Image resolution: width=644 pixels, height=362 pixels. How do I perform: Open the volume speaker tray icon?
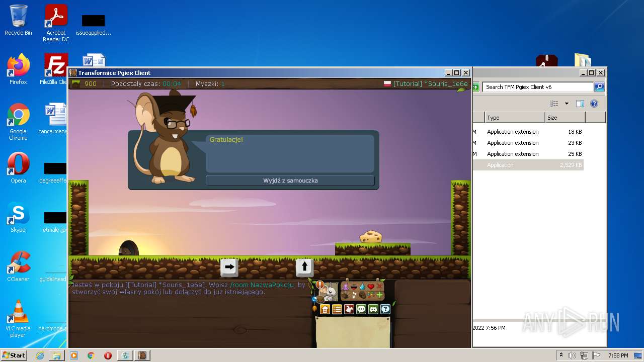[x=572, y=355]
